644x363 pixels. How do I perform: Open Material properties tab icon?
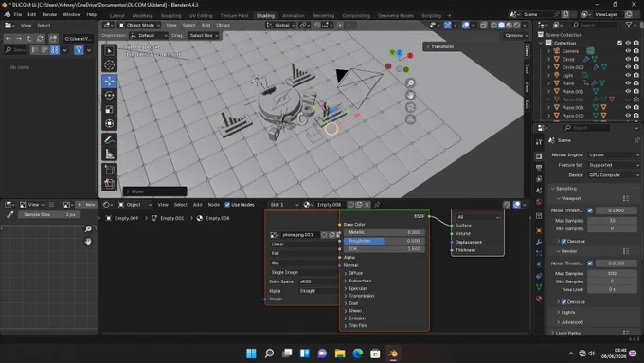(x=539, y=299)
